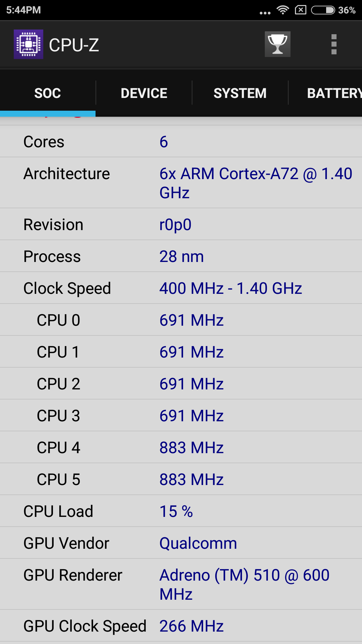The width and height of the screenshot is (362, 644).
Task: Tap the GPU Clock Speed row
Action: pyautogui.click(x=181, y=626)
